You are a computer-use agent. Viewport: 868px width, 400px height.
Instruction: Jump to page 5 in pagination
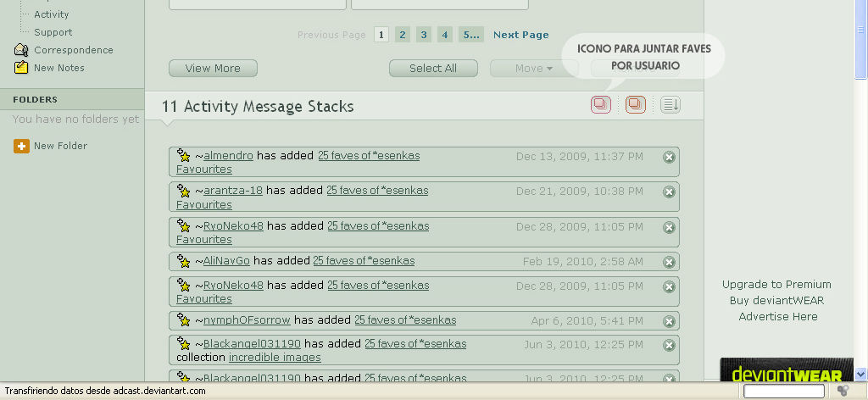(470, 35)
